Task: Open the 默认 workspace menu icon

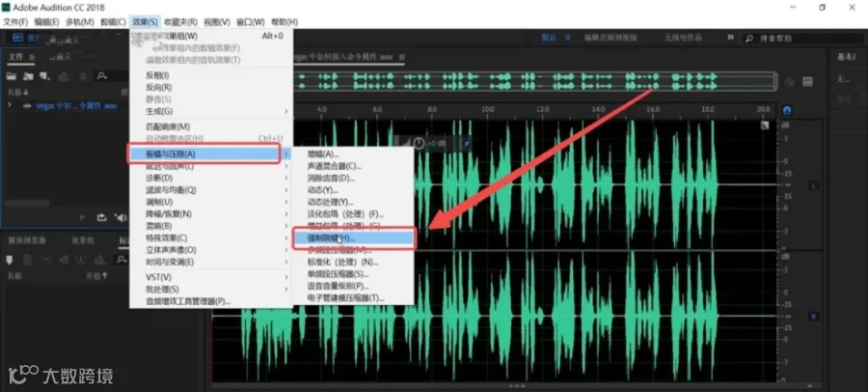Action: pyautogui.click(x=567, y=38)
